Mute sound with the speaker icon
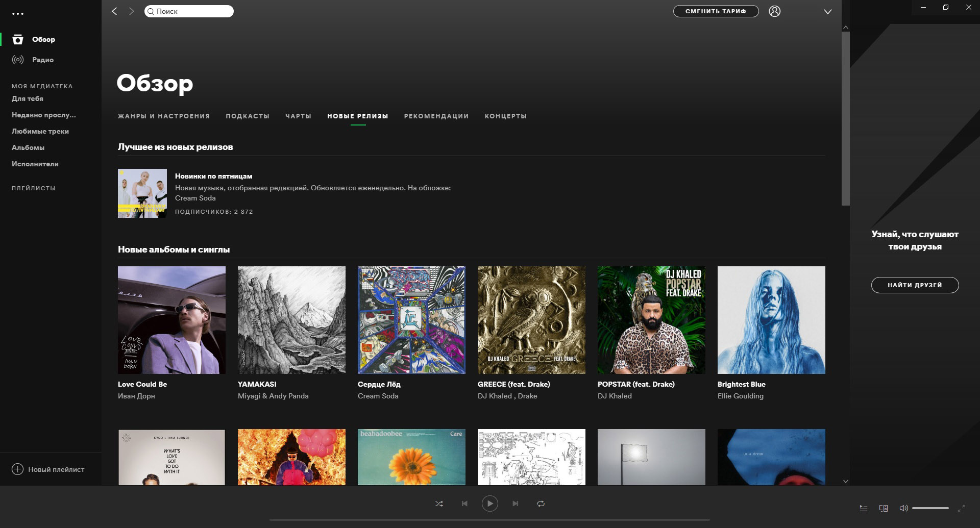Viewport: 980px width, 528px height. pos(903,508)
